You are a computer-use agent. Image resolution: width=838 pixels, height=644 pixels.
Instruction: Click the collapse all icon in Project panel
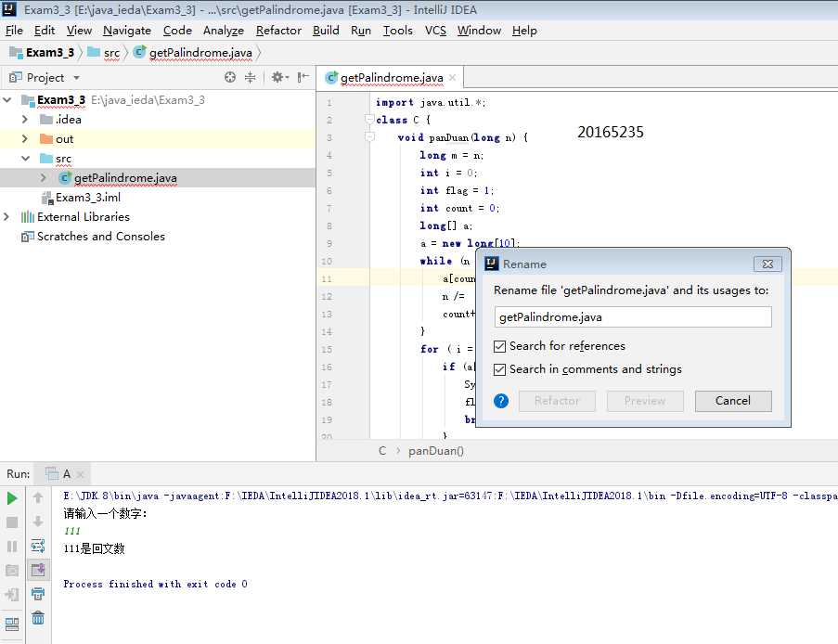[x=251, y=78]
